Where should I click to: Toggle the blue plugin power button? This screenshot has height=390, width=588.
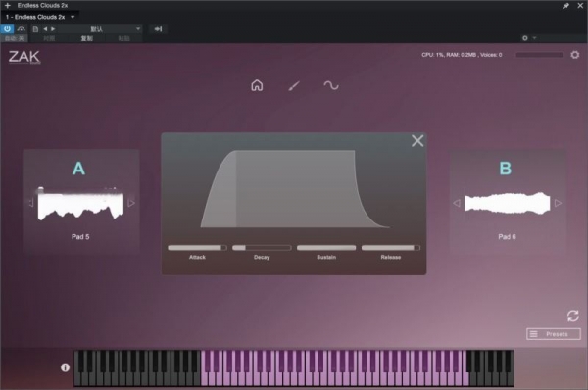point(7,28)
